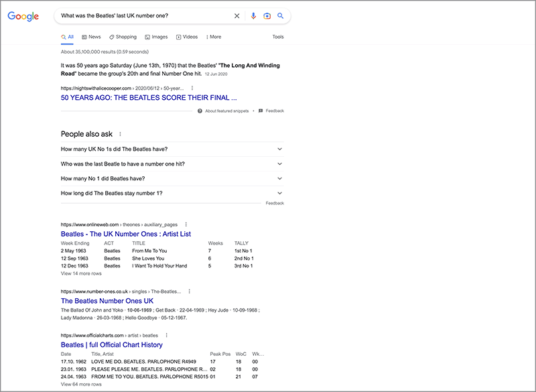This screenshot has height=392, width=536.
Task: Click '12 Sep 1963' week ending cell
Action: 74,259
